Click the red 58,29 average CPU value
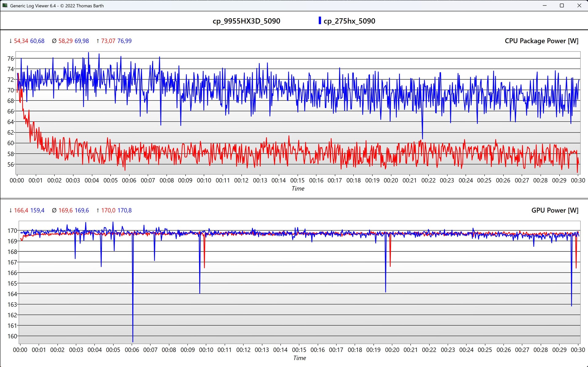588x367 pixels. click(x=66, y=41)
